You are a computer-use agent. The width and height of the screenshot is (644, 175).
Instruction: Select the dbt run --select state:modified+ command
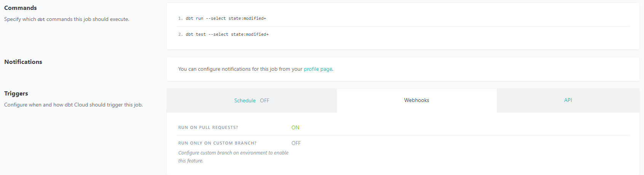[x=226, y=18]
